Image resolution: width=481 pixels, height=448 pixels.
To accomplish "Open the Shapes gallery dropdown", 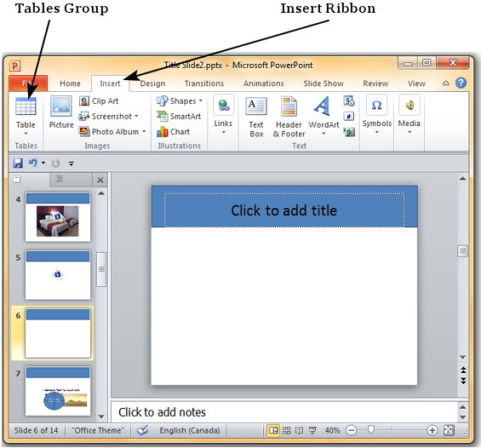I will click(x=201, y=101).
